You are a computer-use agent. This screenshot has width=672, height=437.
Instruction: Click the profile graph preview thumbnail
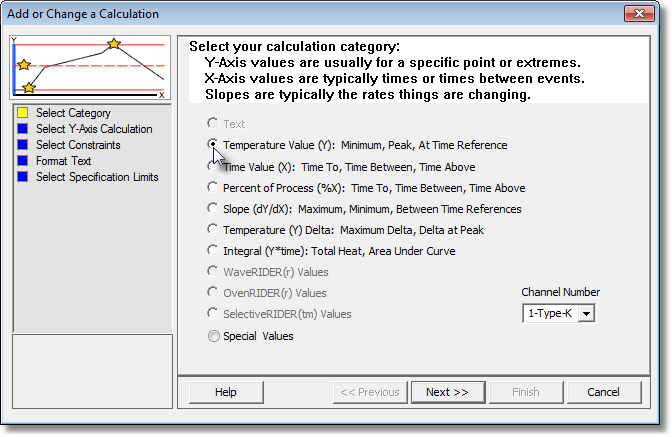[x=90, y=68]
